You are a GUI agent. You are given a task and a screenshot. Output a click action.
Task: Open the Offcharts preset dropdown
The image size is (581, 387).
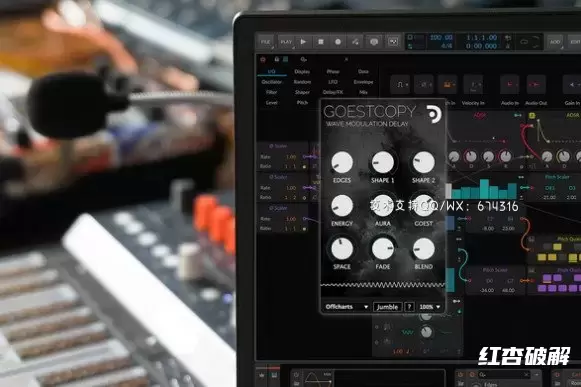click(346, 307)
